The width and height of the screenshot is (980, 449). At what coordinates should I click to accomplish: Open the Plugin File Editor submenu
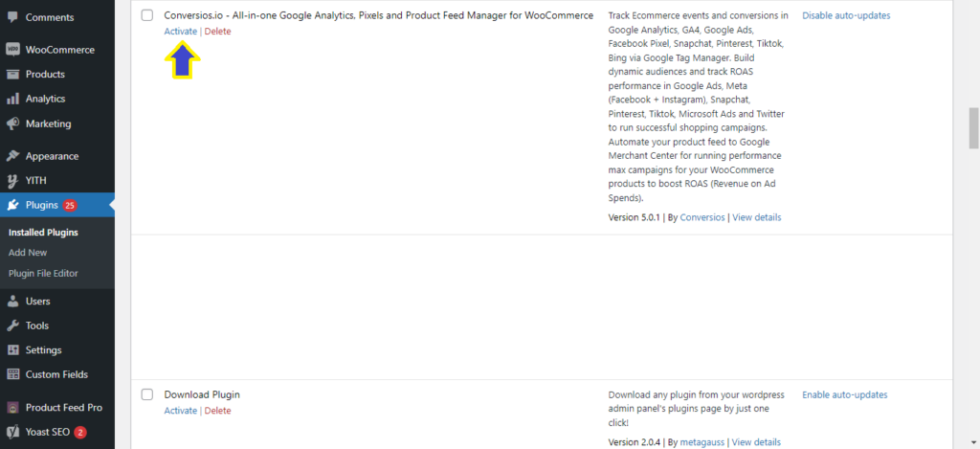pos(43,273)
